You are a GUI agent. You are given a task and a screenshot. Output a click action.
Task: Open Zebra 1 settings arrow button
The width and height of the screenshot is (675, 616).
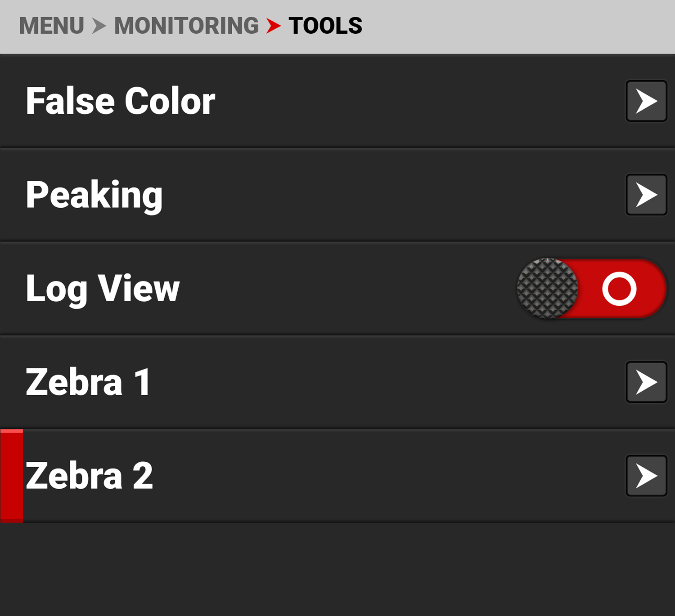[646, 382]
